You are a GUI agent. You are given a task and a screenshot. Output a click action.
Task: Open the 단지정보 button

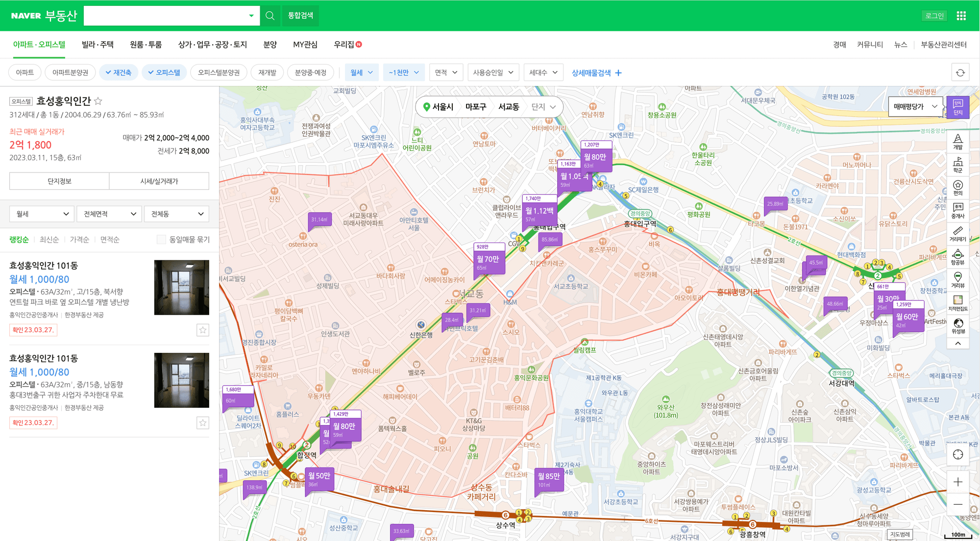coord(59,181)
